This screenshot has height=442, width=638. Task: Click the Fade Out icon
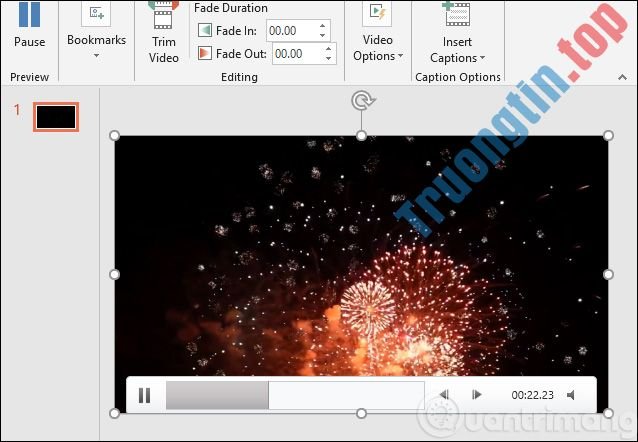(x=205, y=53)
